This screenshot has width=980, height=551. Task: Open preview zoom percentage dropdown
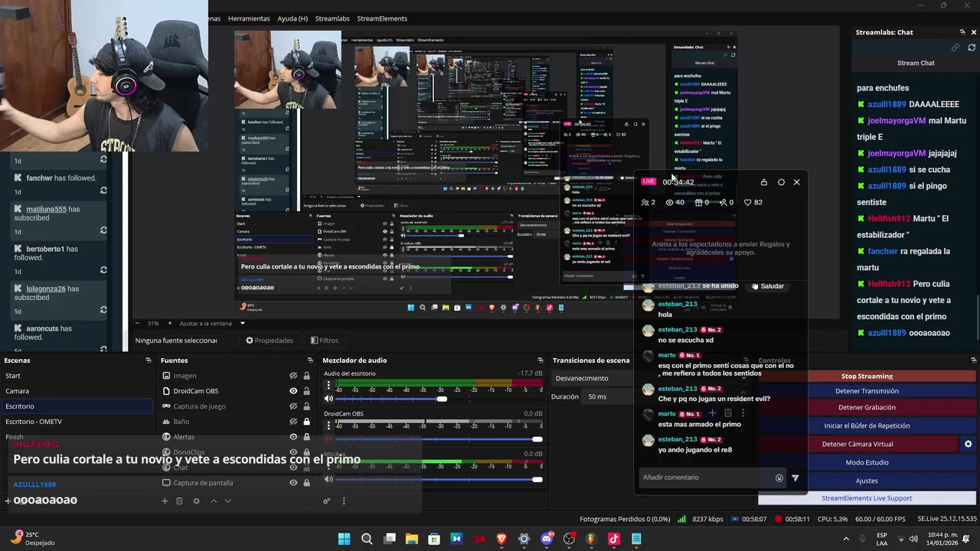click(152, 323)
